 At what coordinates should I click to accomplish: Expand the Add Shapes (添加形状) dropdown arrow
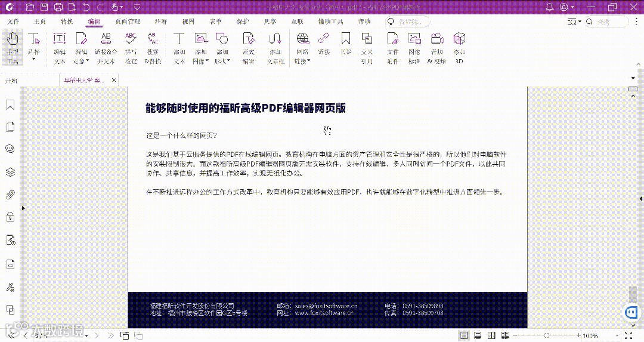pyautogui.click(x=228, y=61)
